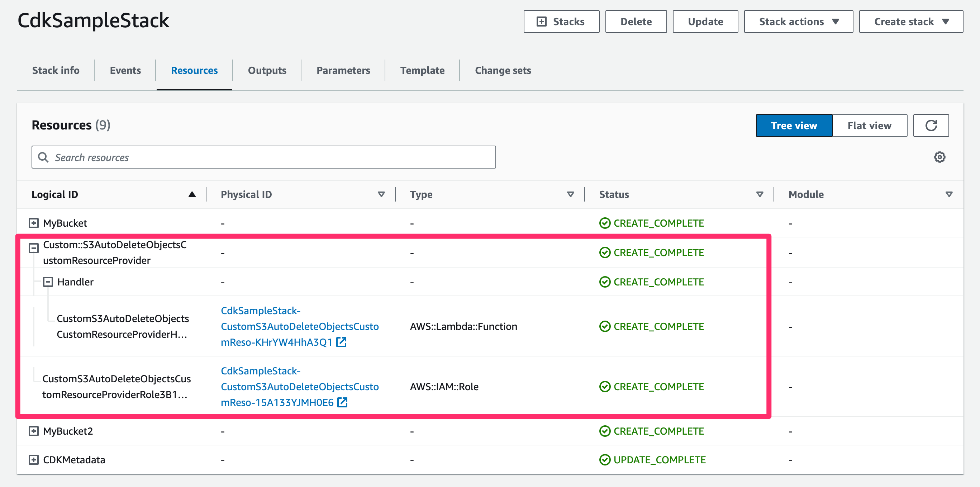The height and width of the screenshot is (487, 980).
Task: Open the Template tab
Action: click(x=422, y=70)
